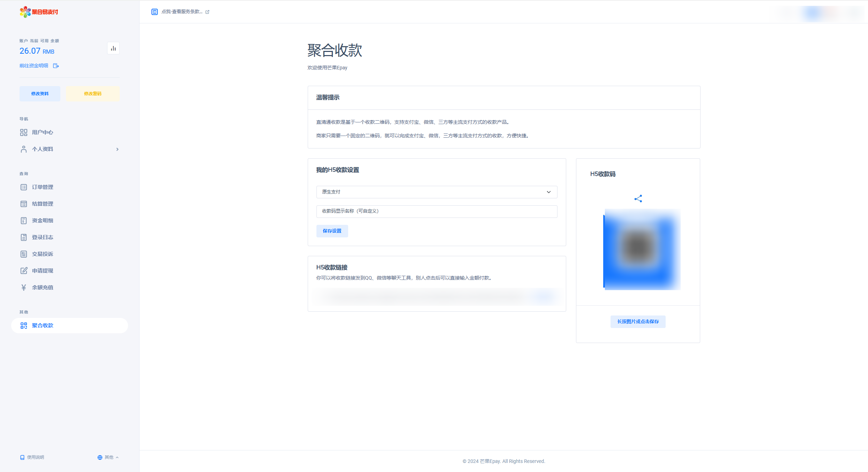Click the 温馨提示 card title
This screenshot has width=868, height=472.
coord(328,98)
